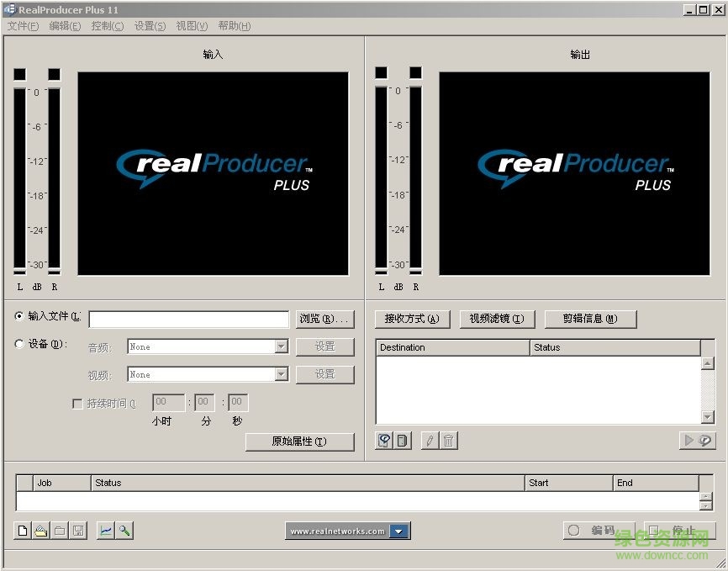This screenshot has height=571, width=728.
Task: Play output in RealPlayer
Action: [x=704, y=440]
